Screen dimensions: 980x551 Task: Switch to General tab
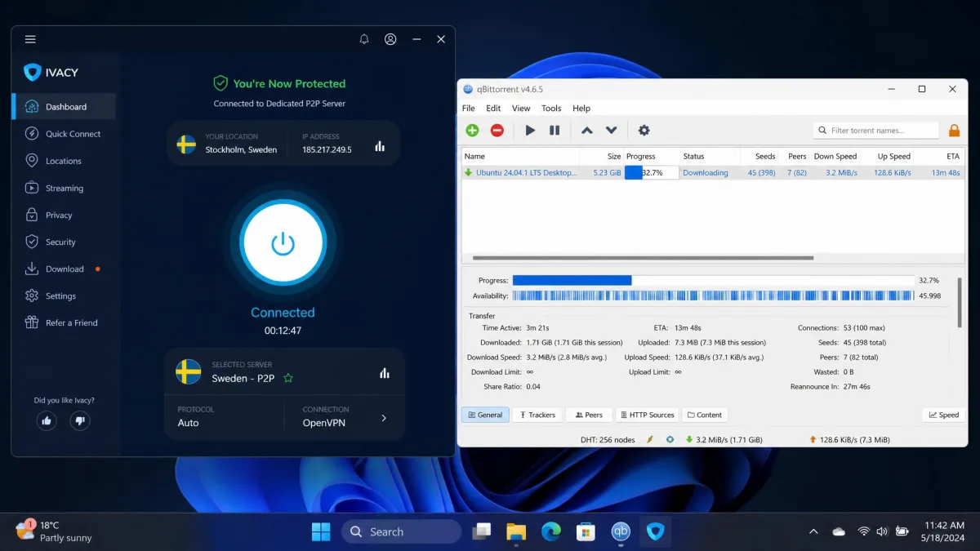tap(485, 415)
